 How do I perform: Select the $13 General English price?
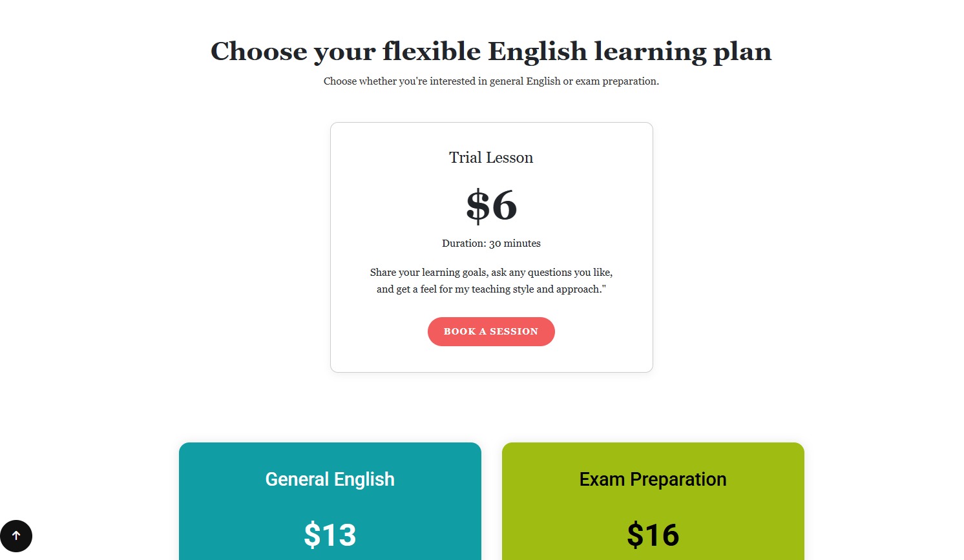(330, 535)
